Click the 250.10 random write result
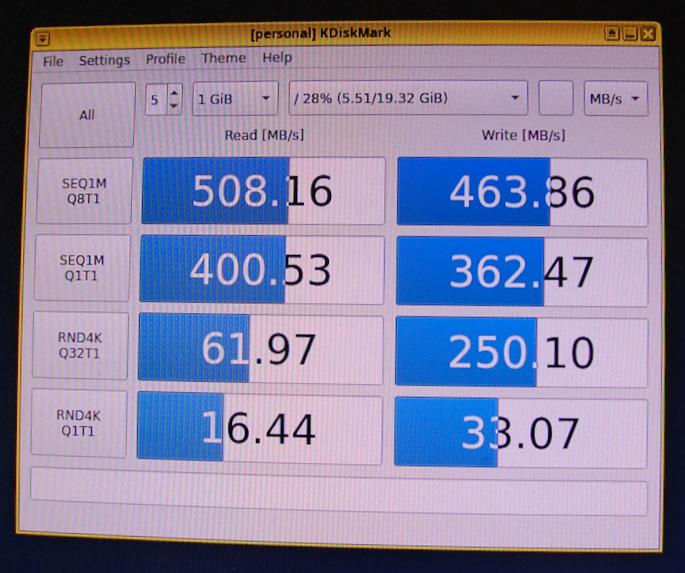The height and width of the screenshot is (573, 685). 521,352
